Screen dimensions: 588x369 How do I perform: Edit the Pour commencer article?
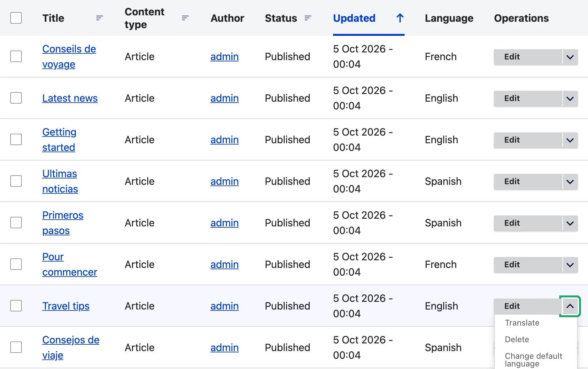pyautogui.click(x=528, y=265)
